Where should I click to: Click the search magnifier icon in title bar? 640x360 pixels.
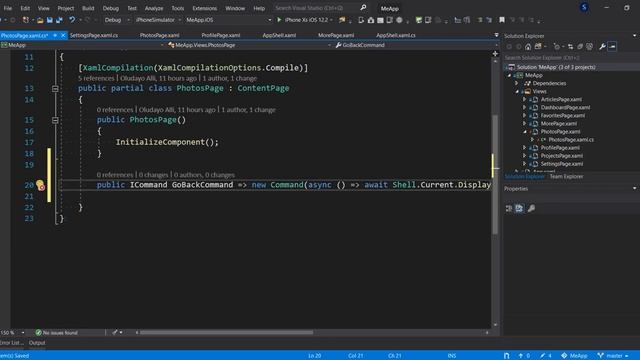(363, 7)
